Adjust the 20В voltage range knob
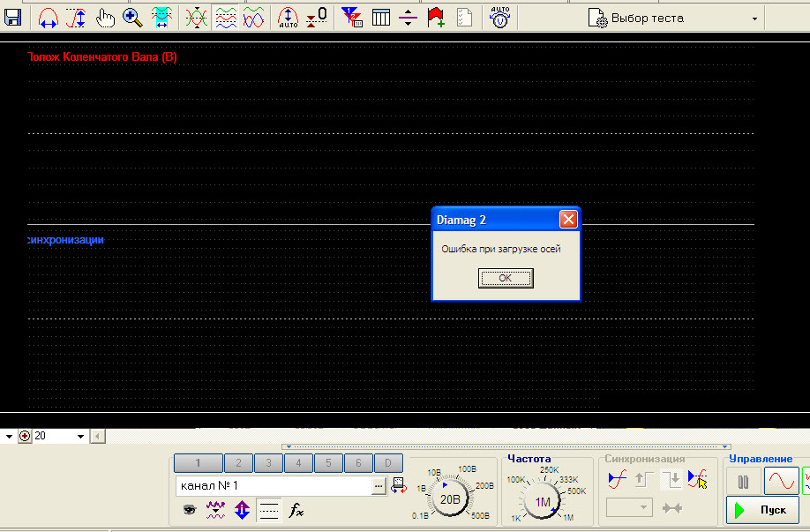Screen dimensions: 810x532 point(449,499)
